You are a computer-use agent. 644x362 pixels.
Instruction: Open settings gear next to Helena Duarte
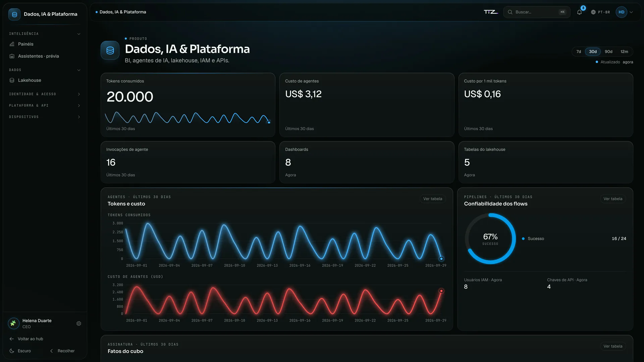tap(79, 323)
